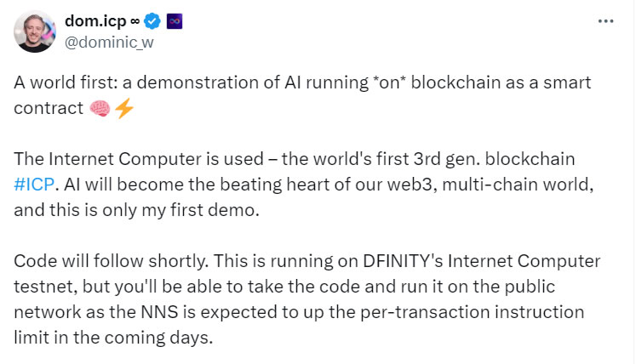The image size is (636, 364).
Task: Click the infinity symbol in the display name
Action: click(135, 21)
